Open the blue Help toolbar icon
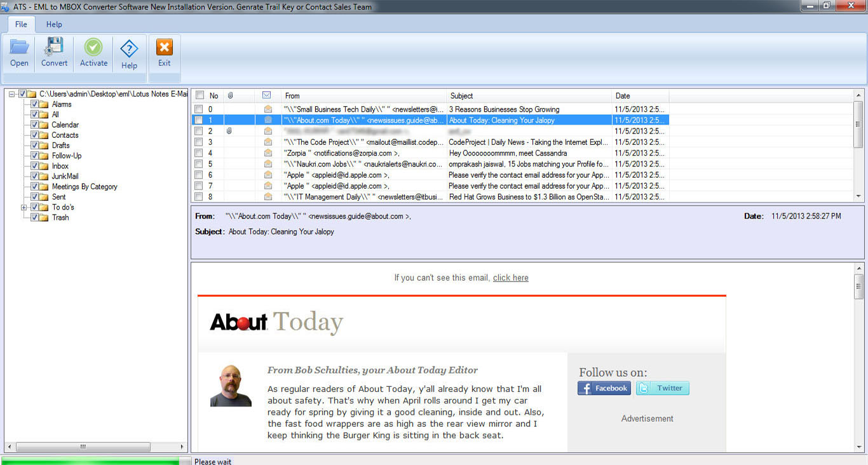The height and width of the screenshot is (465, 868). coord(129,49)
